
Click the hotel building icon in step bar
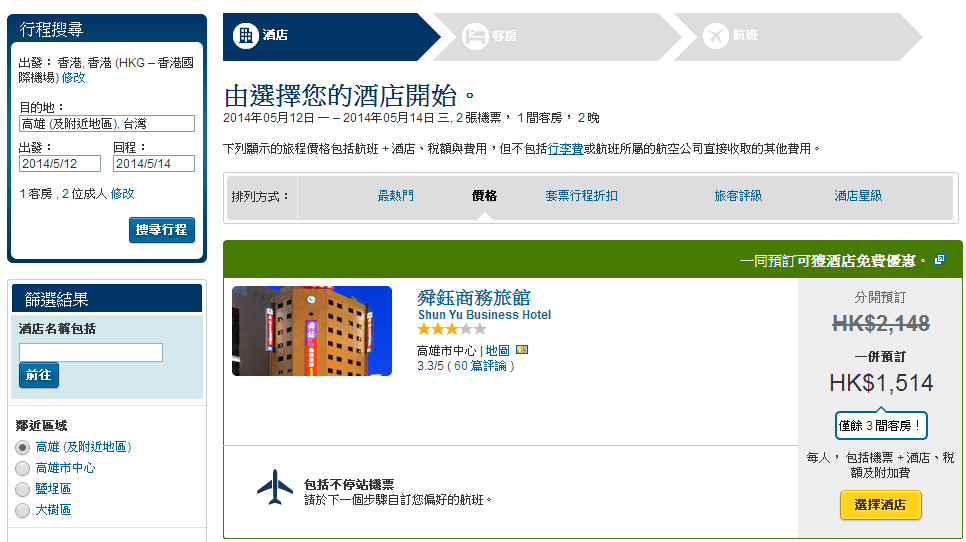coord(245,36)
